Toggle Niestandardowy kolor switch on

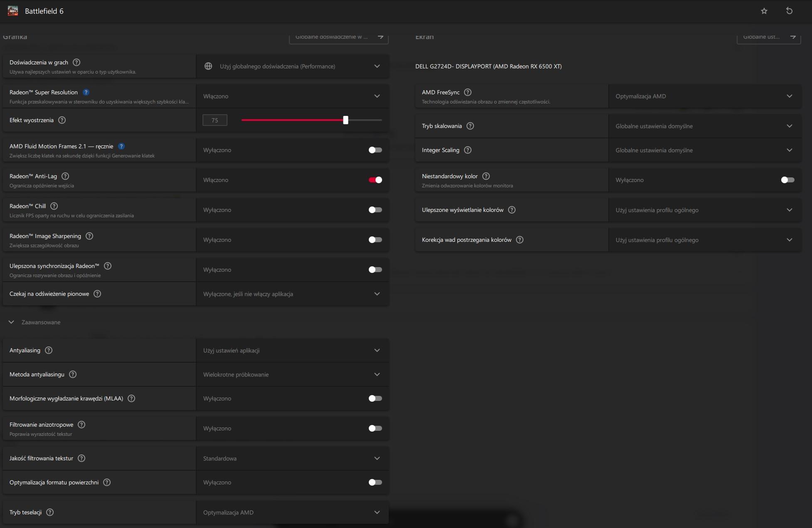(x=787, y=180)
